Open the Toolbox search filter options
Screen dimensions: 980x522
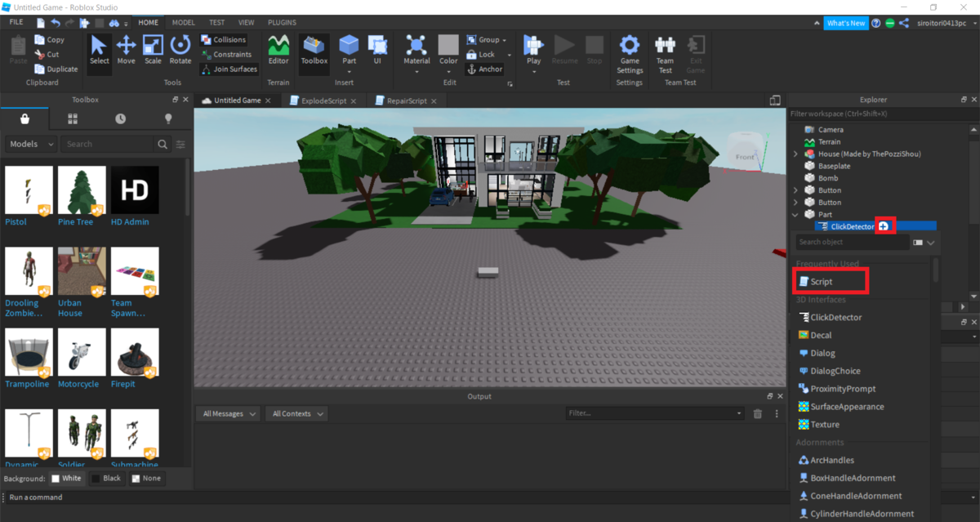180,144
